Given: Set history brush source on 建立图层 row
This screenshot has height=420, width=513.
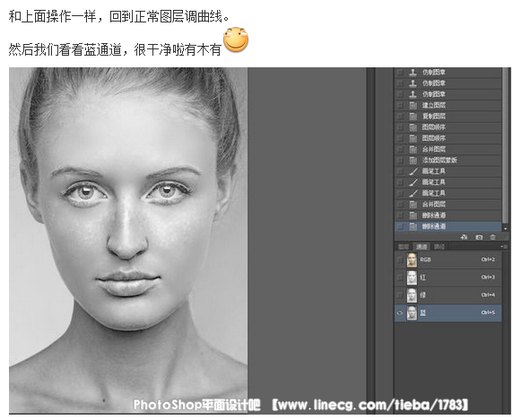Looking at the screenshot, I should (400, 105).
